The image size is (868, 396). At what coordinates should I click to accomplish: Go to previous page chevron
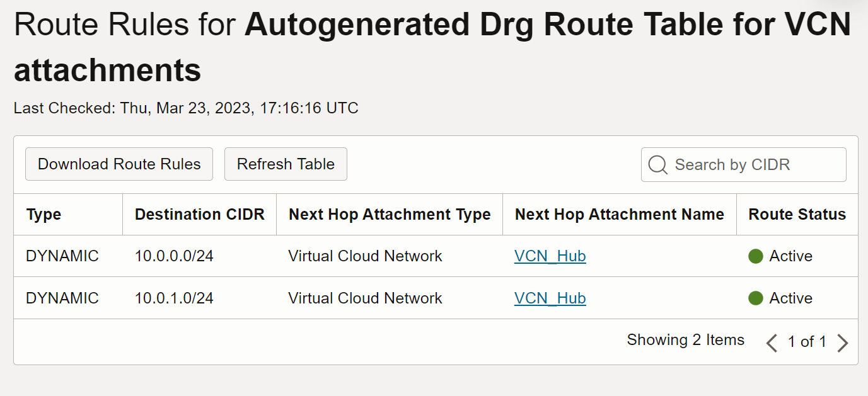[771, 342]
